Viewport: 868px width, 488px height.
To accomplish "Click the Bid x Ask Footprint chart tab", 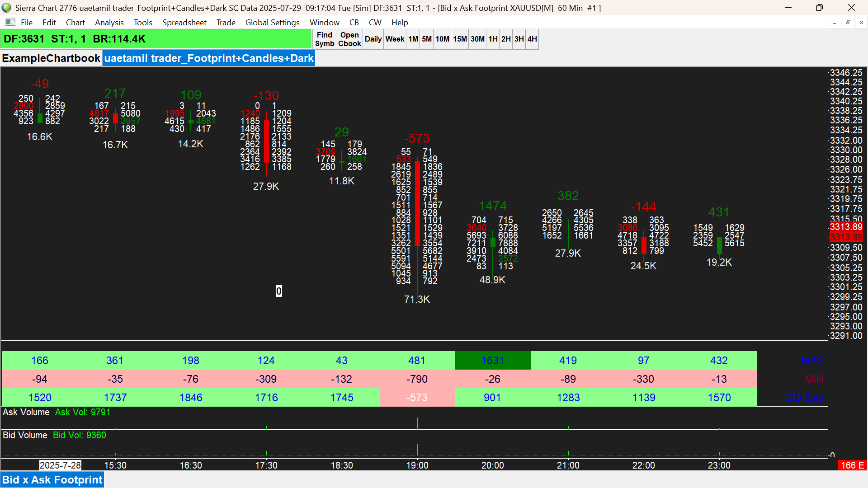I will click(x=52, y=480).
